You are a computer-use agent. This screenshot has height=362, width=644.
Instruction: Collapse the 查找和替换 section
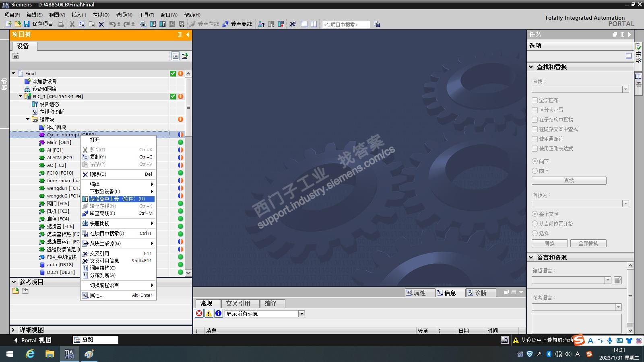(x=531, y=67)
